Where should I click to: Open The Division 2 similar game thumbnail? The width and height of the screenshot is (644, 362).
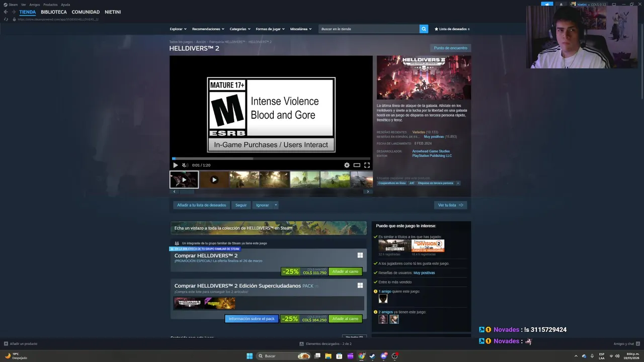click(428, 246)
